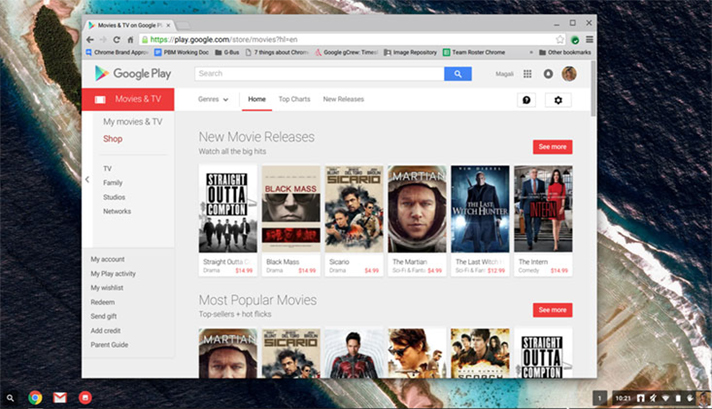This screenshot has height=409, width=712.
Task: Open the Other bookmarks folder
Action: pos(565,52)
